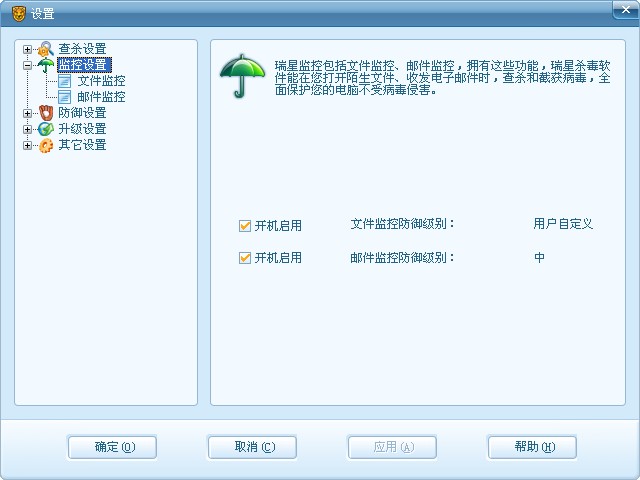Click the green umbrella icon beside 监控设置

pyautogui.click(x=46, y=65)
